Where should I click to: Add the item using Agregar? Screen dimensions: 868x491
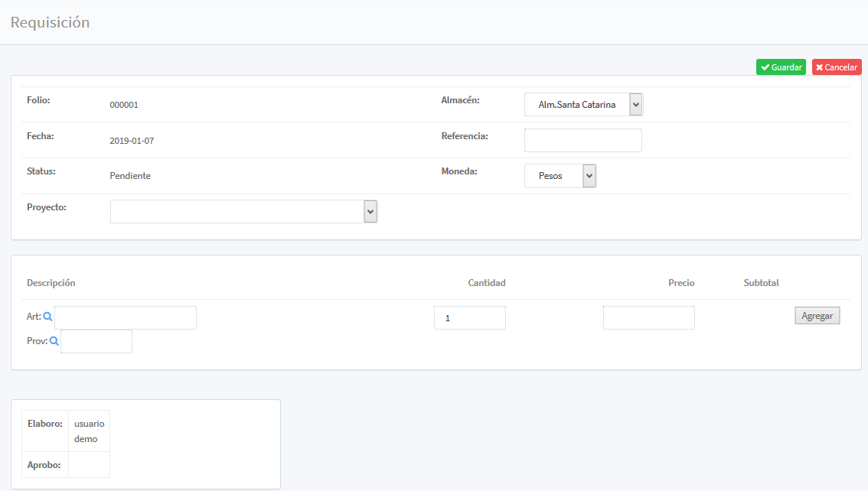coord(817,316)
